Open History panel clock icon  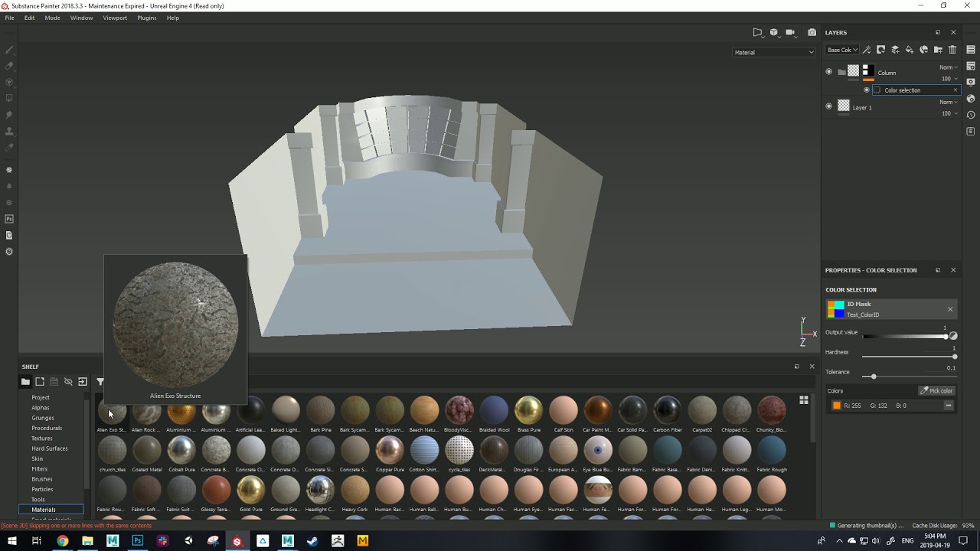coord(971,115)
